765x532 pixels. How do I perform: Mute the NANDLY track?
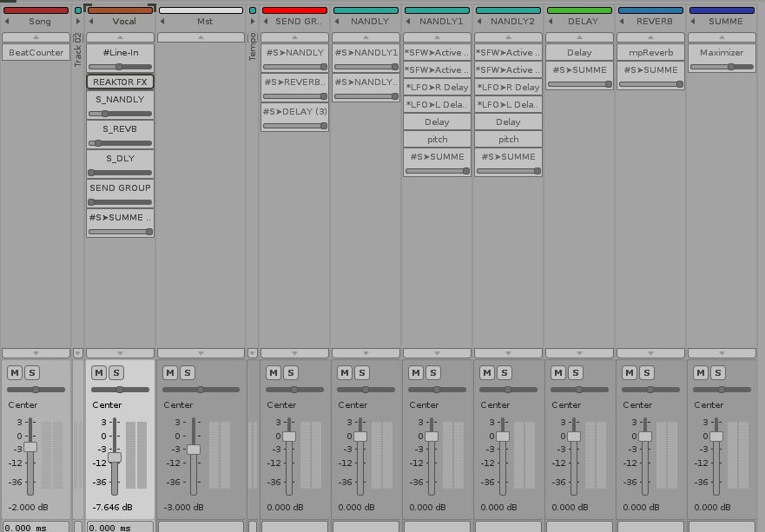coord(345,373)
